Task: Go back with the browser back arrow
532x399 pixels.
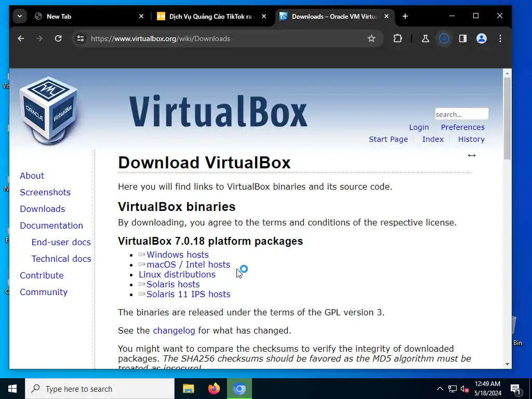Action: (21, 38)
